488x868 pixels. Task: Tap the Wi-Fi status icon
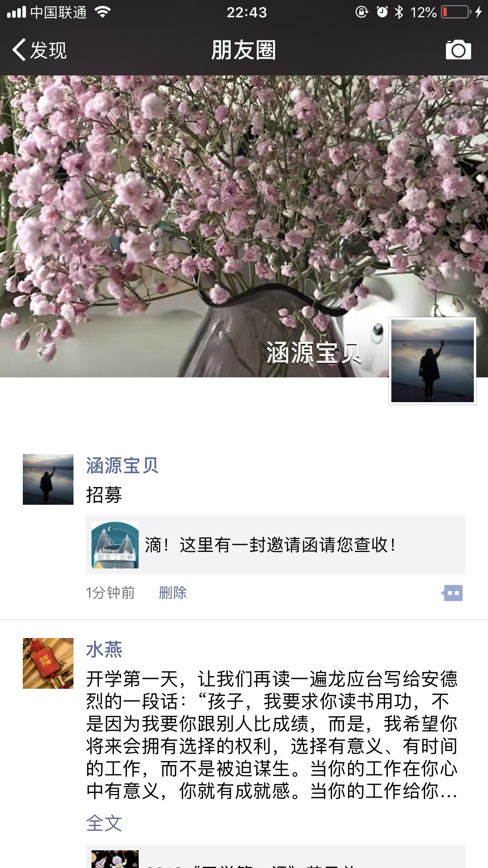pyautogui.click(x=102, y=12)
